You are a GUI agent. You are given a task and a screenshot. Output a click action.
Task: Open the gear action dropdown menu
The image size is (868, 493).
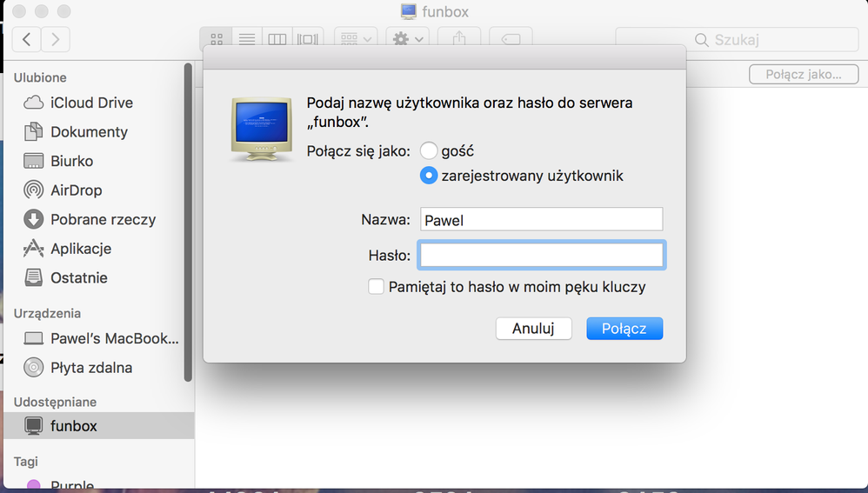pyautogui.click(x=408, y=39)
